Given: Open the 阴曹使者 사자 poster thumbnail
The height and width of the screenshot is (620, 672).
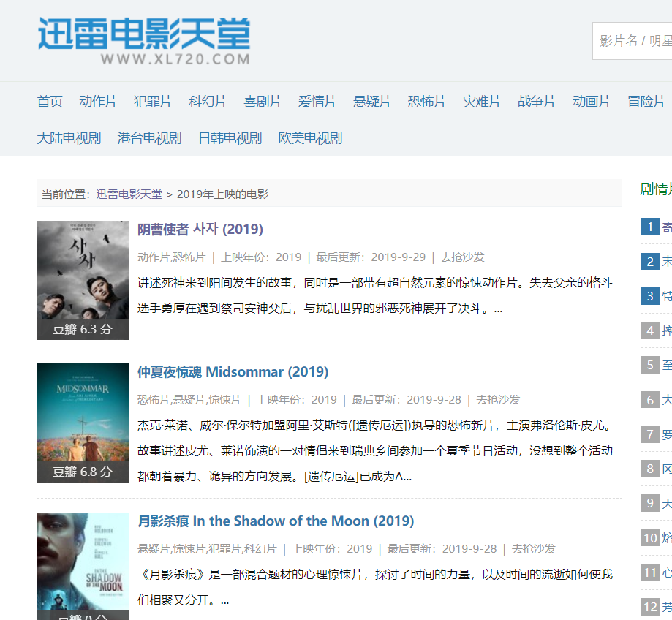Looking at the screenshot, I should pyautogui.click(x=83, y=280).
